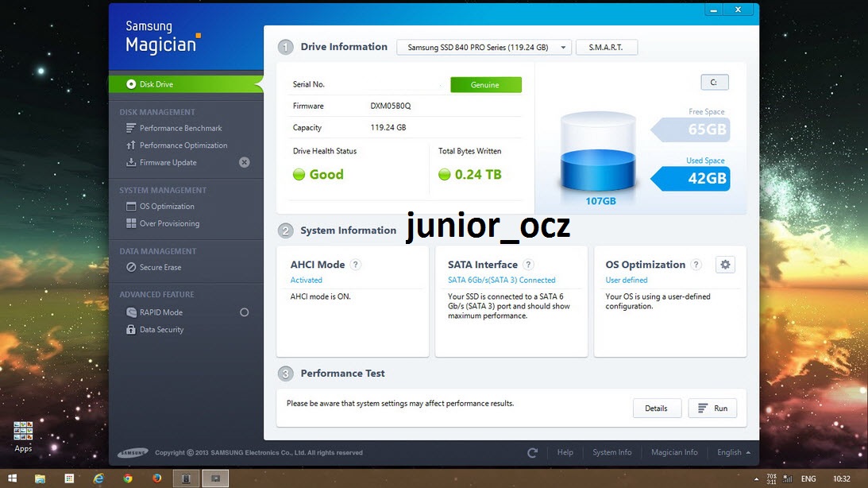
Task: Open the Disk Drive section
Action: (186, 84)
